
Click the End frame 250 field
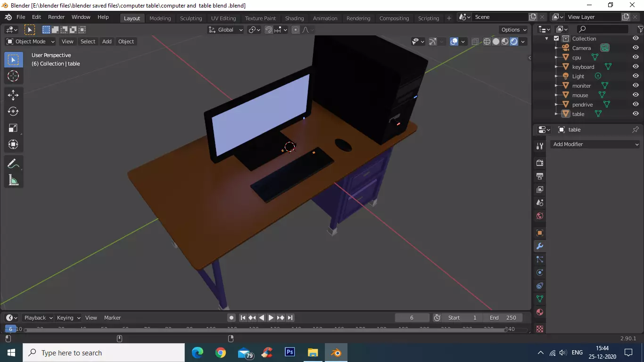point(503,318)
